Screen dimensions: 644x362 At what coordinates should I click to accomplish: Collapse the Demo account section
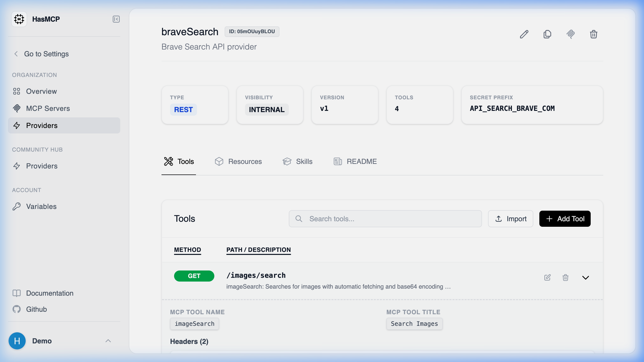[x=108, y=341]
